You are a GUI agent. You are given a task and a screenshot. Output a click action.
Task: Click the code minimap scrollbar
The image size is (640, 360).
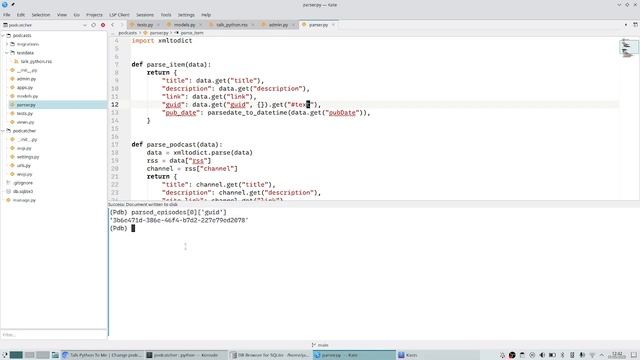(629, 48)
